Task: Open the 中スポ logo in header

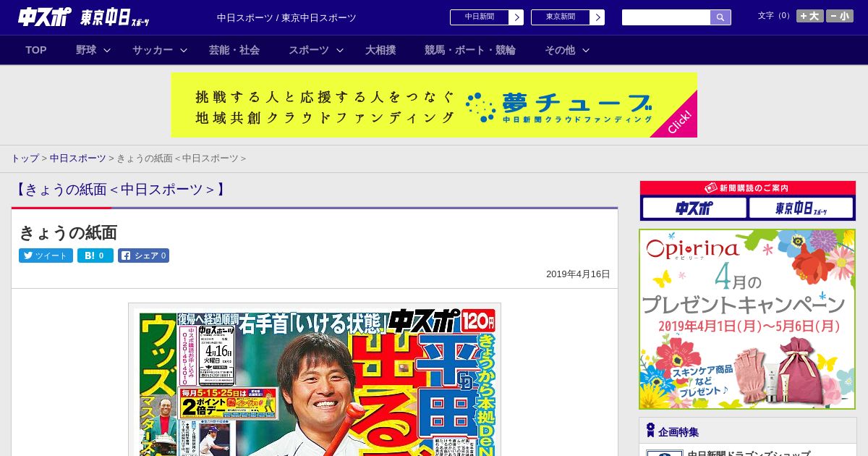Action: coord(45,17)
